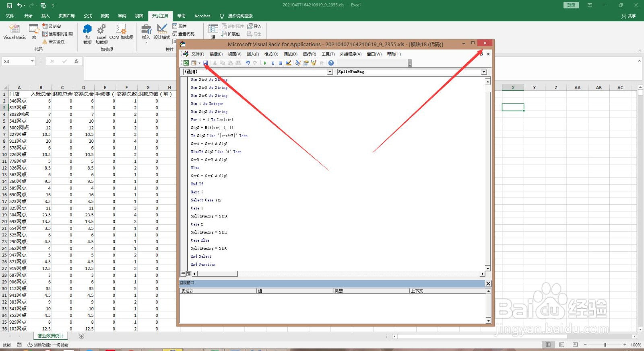
Task: Open Macro Security (宏安全性)
Action: [54, 41]
